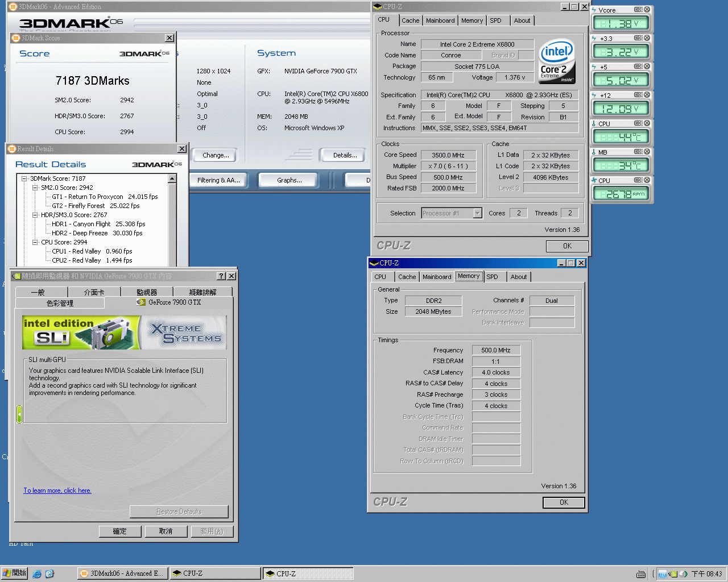728x582 pixels.
Task: Switch to CPU tab in lower CPU-Z
Action: [x=380, y=277]
